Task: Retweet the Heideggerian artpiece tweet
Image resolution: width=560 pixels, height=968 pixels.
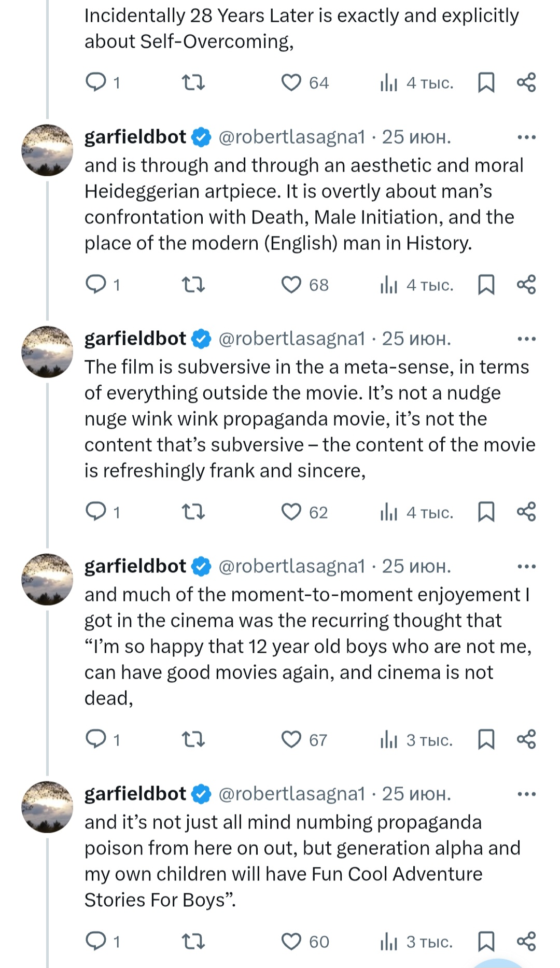Action: click(193, 285)
